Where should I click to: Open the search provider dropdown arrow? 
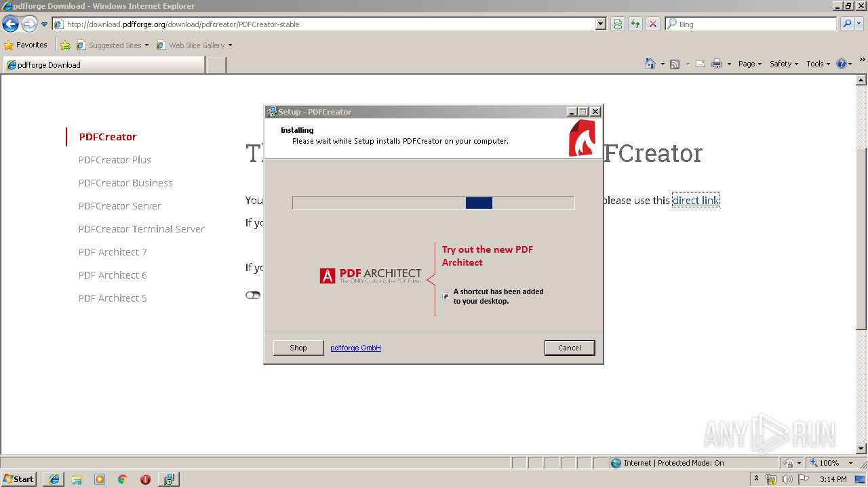859,24
